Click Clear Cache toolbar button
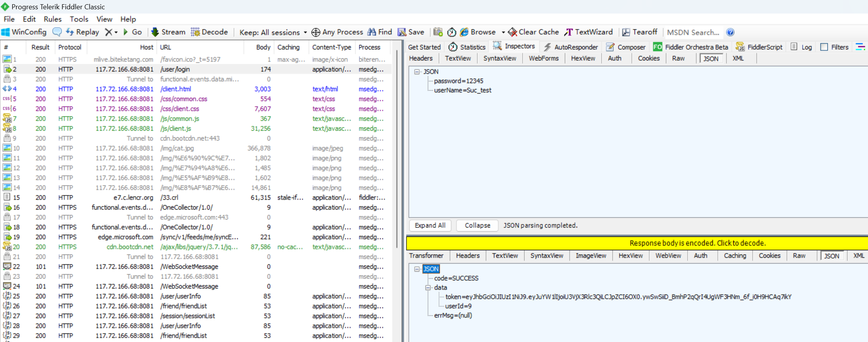 click(x=533, y=32)
